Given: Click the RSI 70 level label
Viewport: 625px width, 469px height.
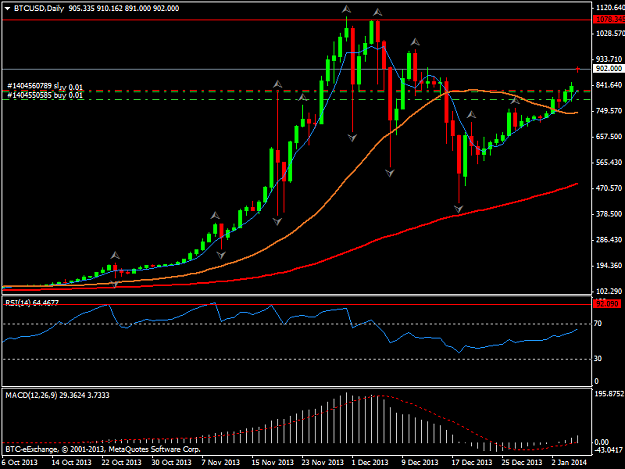Looking at the screenshot, I should point(598,324).
